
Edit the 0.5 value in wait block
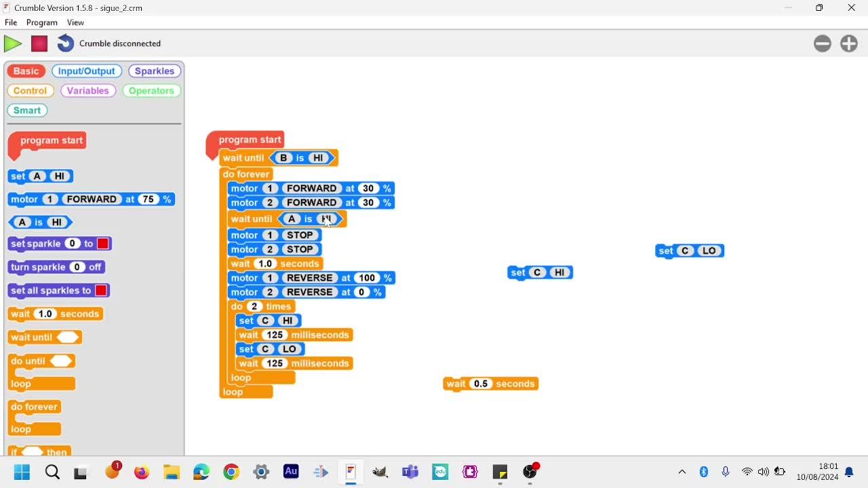pyautogui.click(x=481, y=384)
